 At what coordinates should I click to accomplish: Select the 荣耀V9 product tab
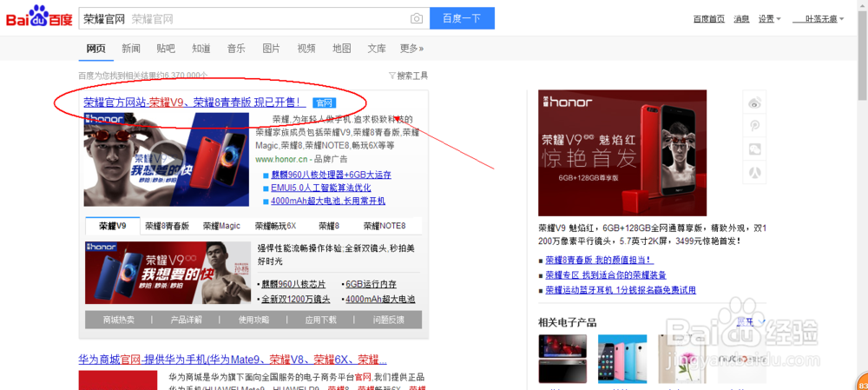[113, 226]
